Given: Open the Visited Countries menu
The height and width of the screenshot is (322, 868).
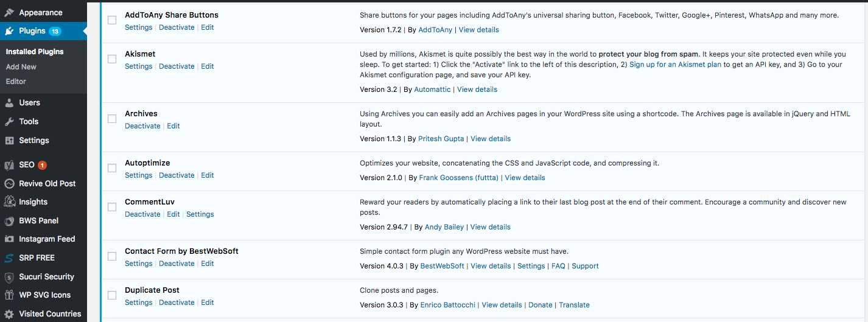Looking at the screenshot, I should [x=50, y=314].
